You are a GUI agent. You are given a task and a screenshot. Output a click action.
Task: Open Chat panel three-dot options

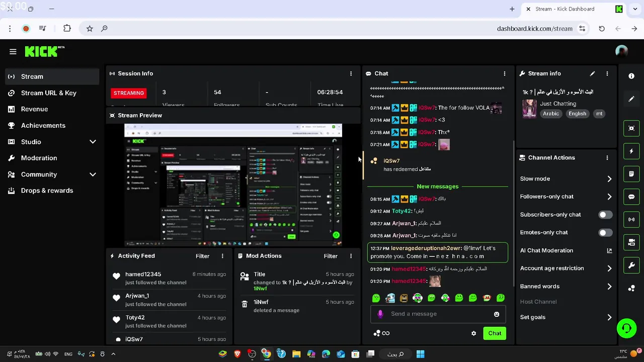[505, 73]
